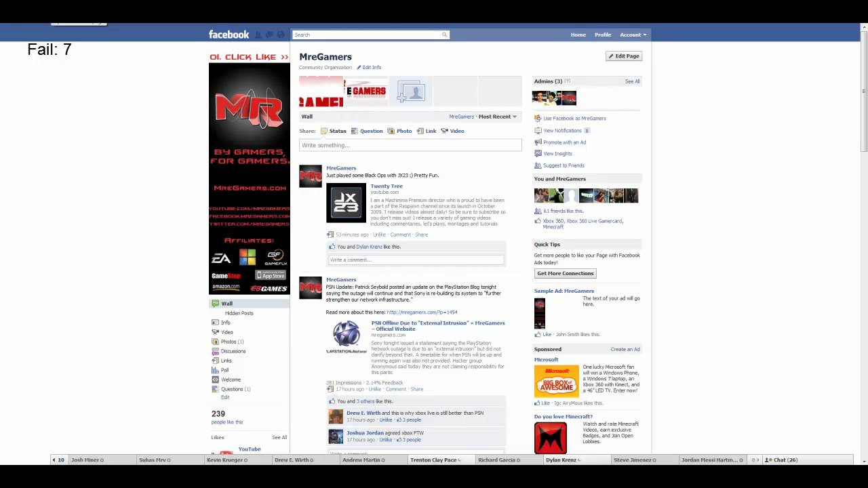Click the Discussions icon in left sidebar

tap(215, 351)
